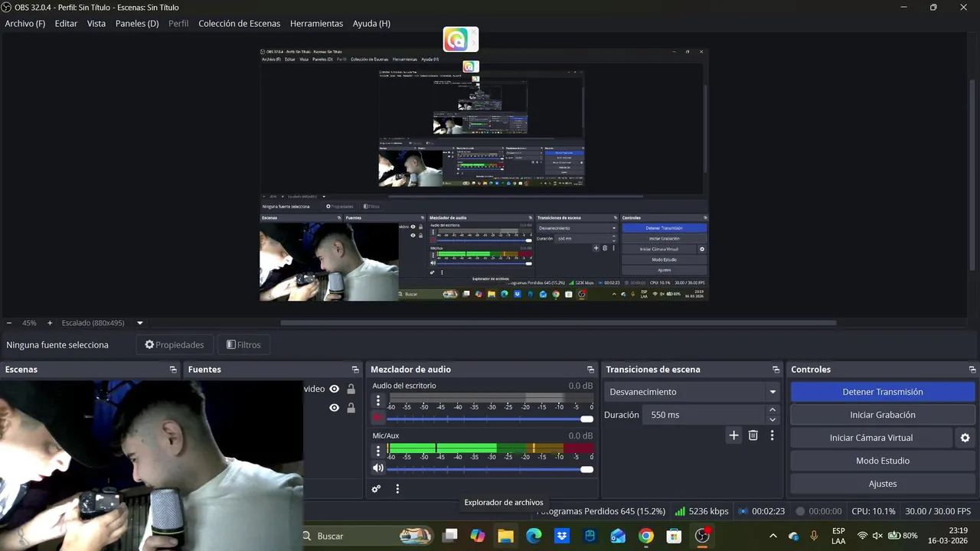Click the Propiedades button
Screen dimensions: 980x551
pyautogui.click(x=175, y=345)
